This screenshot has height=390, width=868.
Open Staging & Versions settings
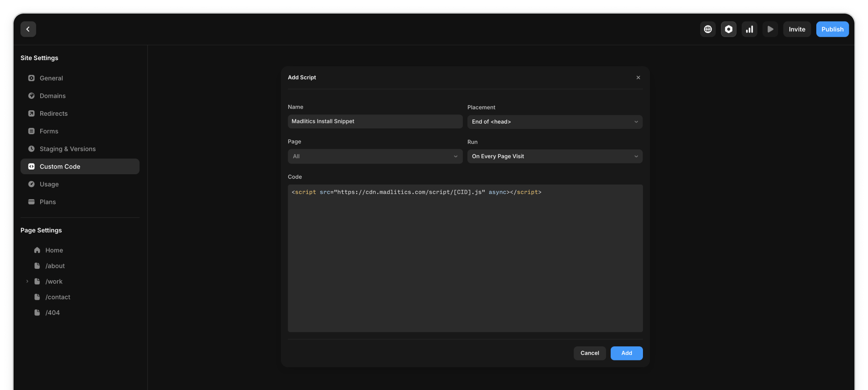tap(80, 149)
